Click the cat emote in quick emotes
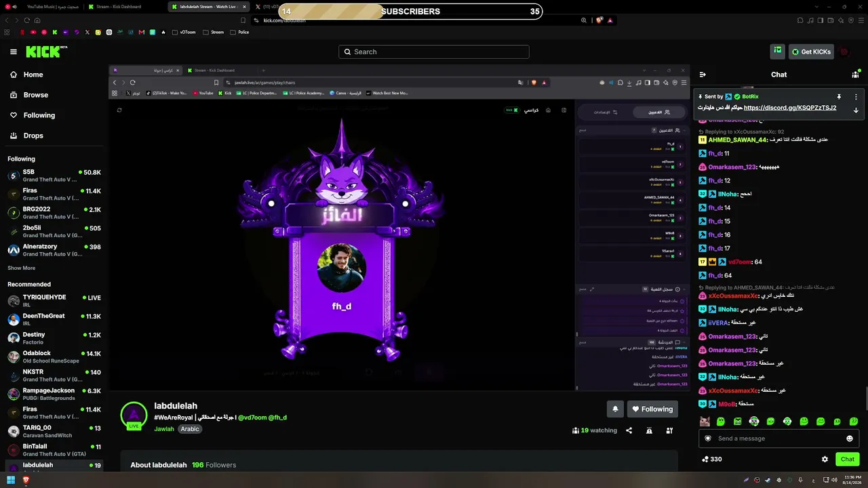The width and height of the screenshot is (868, 488). point(705,422)
